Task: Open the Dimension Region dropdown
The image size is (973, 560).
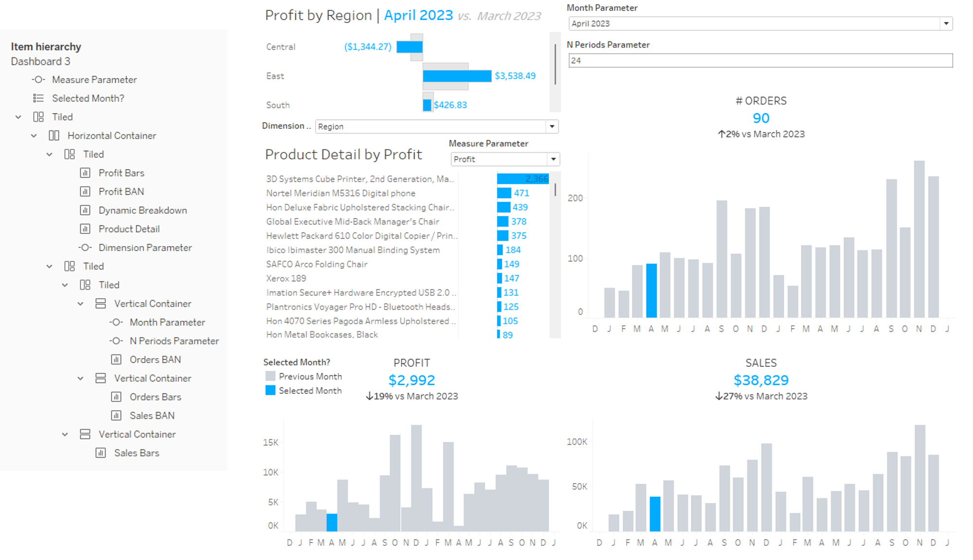Action: tap(552, 126)
